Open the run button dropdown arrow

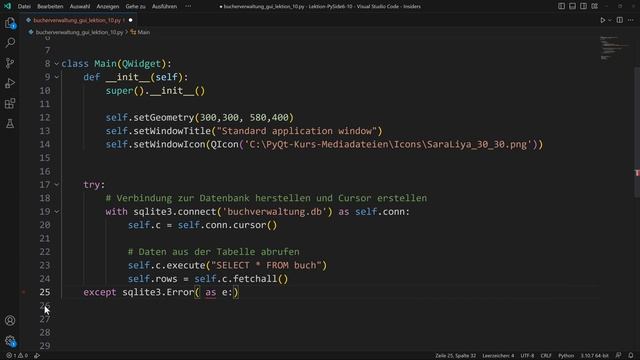[610, 20]
